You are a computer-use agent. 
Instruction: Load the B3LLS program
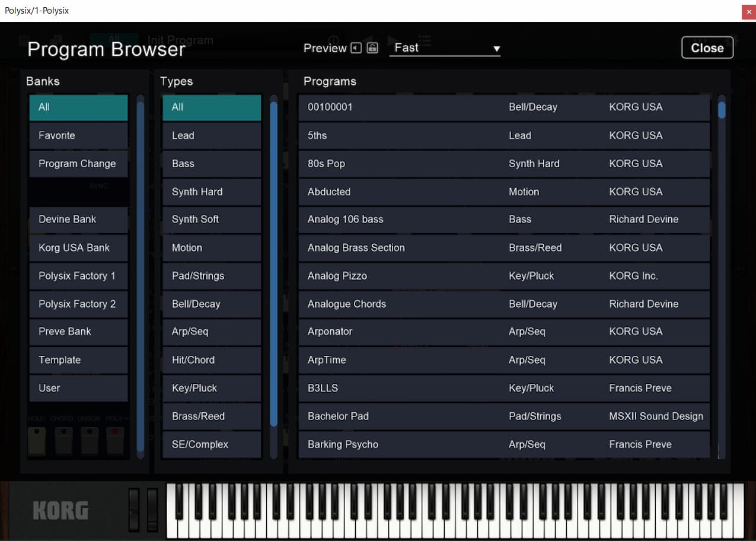(x=505, y=388)
